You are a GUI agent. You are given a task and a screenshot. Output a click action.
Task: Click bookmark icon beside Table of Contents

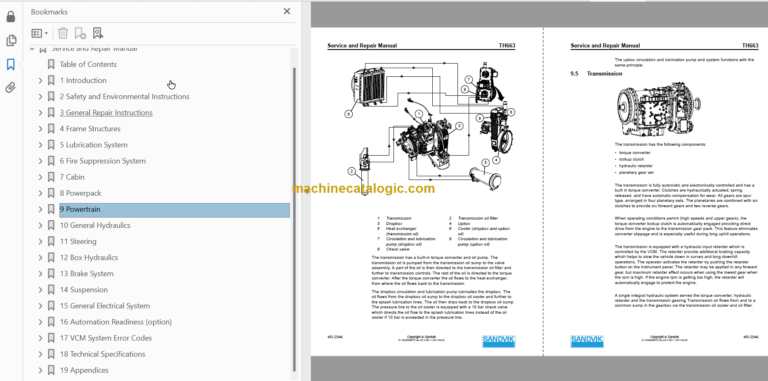pos(51,64)
